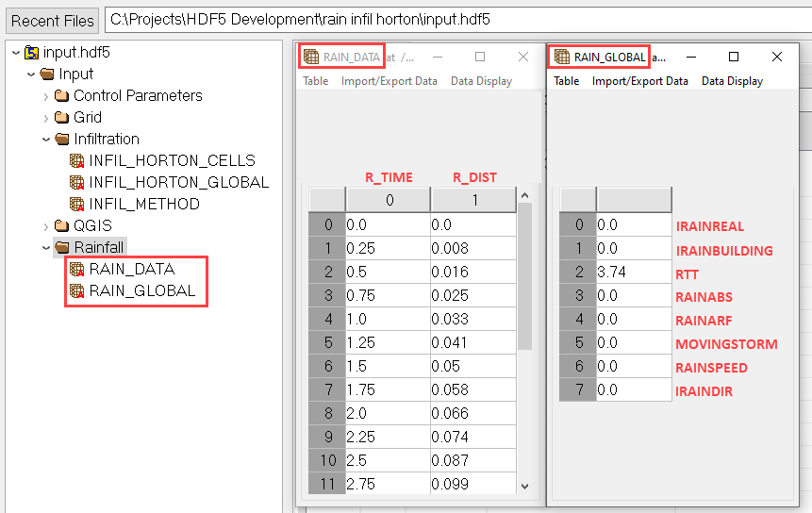Select the INFIL_HORTON_CELLS dataset icon
812x513 pixels.
(77, 161)
